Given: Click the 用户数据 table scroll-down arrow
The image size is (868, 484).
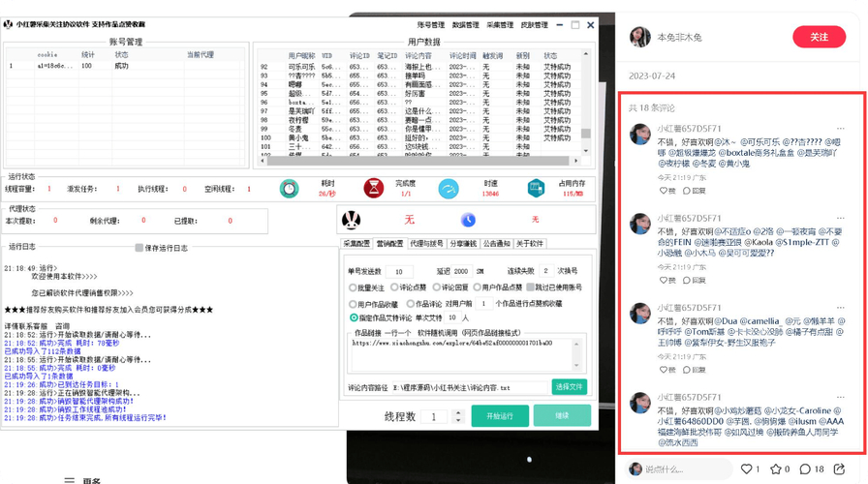Looking at the screenshot, I should [586, 150].
